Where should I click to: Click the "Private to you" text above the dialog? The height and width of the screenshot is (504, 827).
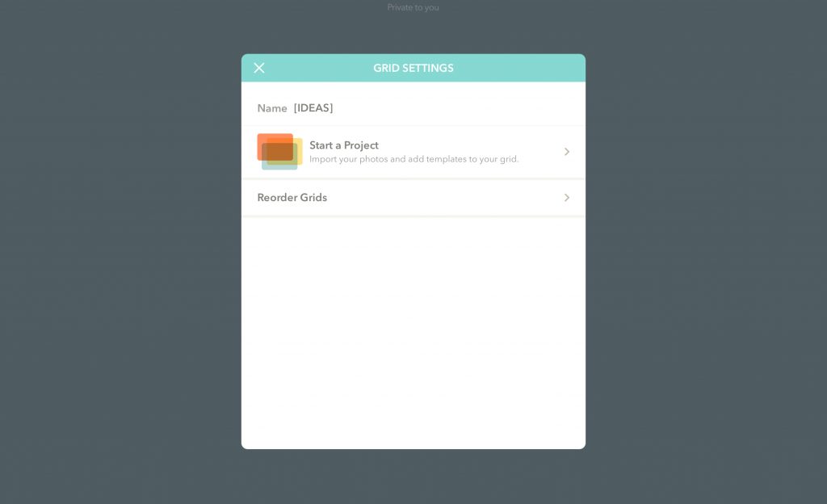[413, 7]
